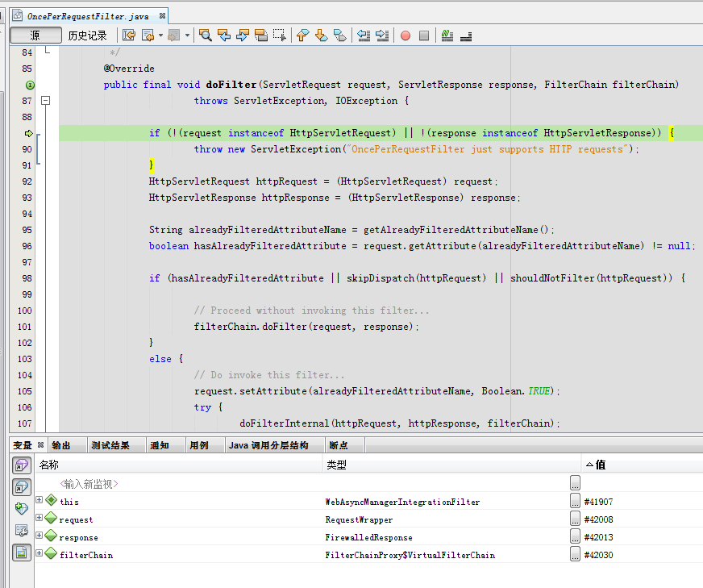Close the 变量 tab

pos(41,445)
